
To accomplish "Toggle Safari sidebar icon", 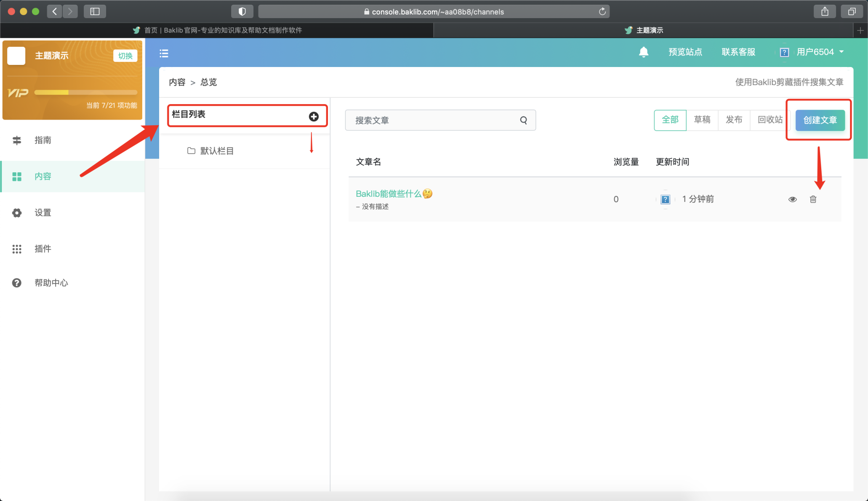I will 95,12.
